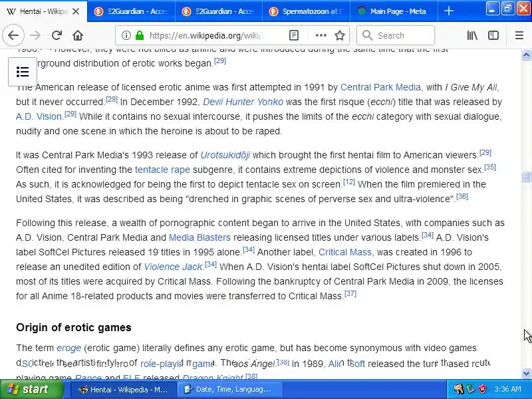Activate Hentai - Wikipedia taskbar button
The image size is (532, 399).
[124, 389]
